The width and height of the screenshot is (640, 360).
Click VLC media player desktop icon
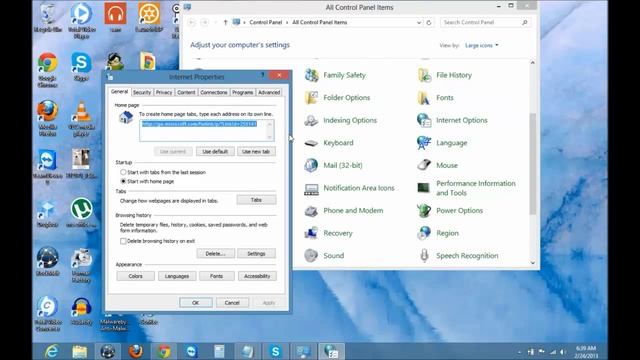pos(82,118)
